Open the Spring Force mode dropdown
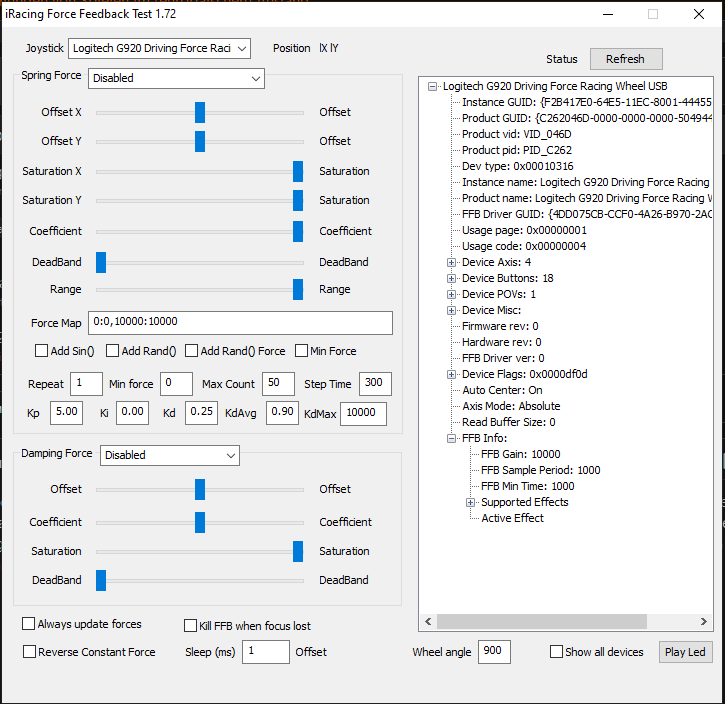Viewport: 725px width, 704px height. 176,78
